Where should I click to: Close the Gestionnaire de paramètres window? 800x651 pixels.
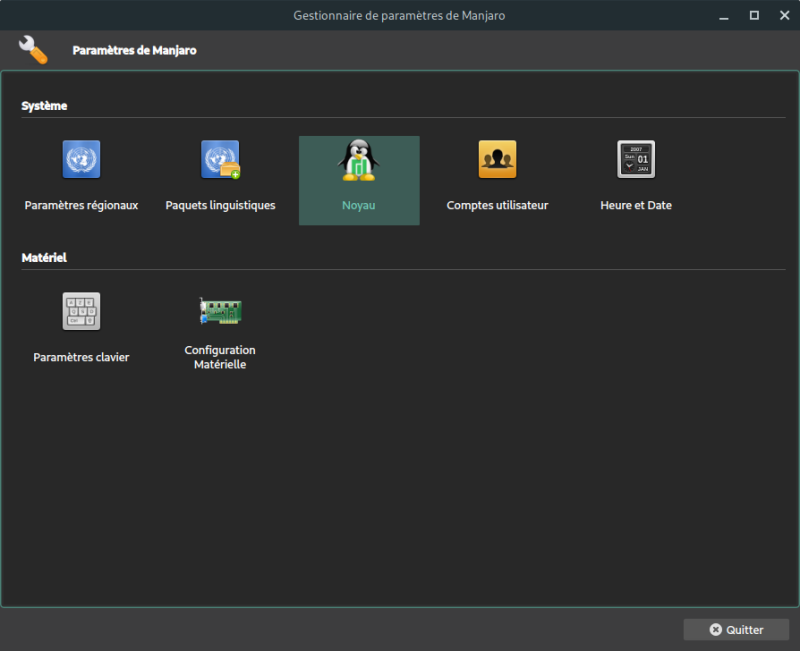coord(785,16)
